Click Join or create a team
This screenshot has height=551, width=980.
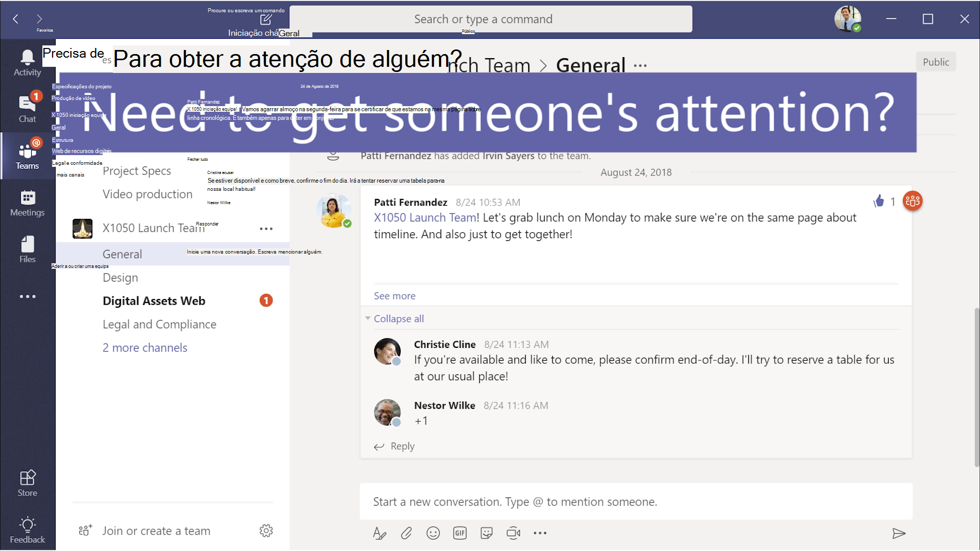[x=156, y=531]
